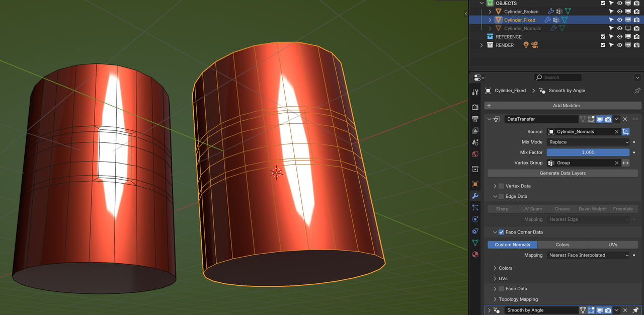This screenshot has height=315, width=644.
Task: Toggle OBJECTS collection exclude checkbox
Action: pyautogui.click(x=603, y=3)
